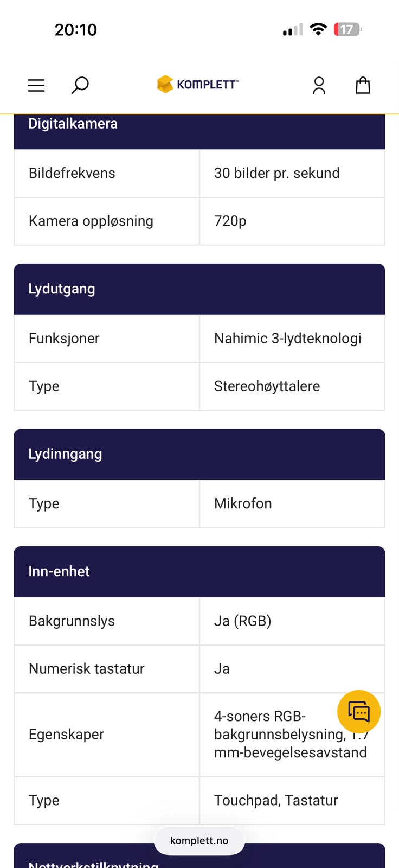The image size is (399, 868).
Task: Select the Kamera oppløsning row label
Action: 91,221
